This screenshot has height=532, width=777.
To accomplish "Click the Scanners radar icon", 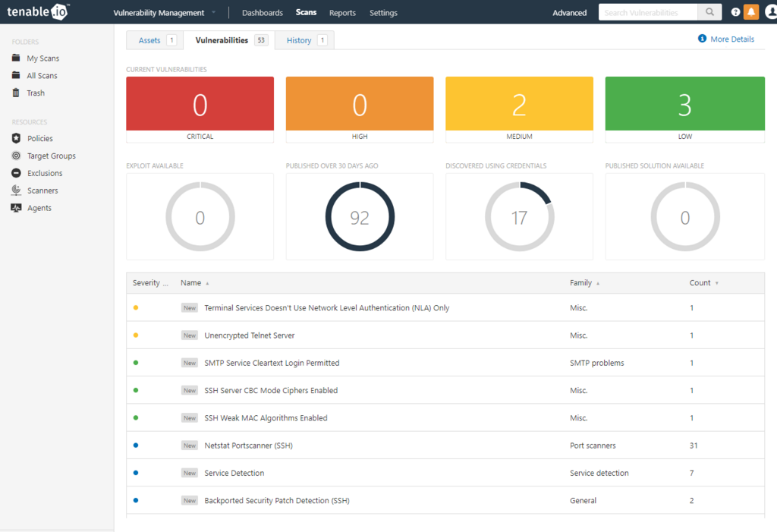I will [x=17, y=190].
